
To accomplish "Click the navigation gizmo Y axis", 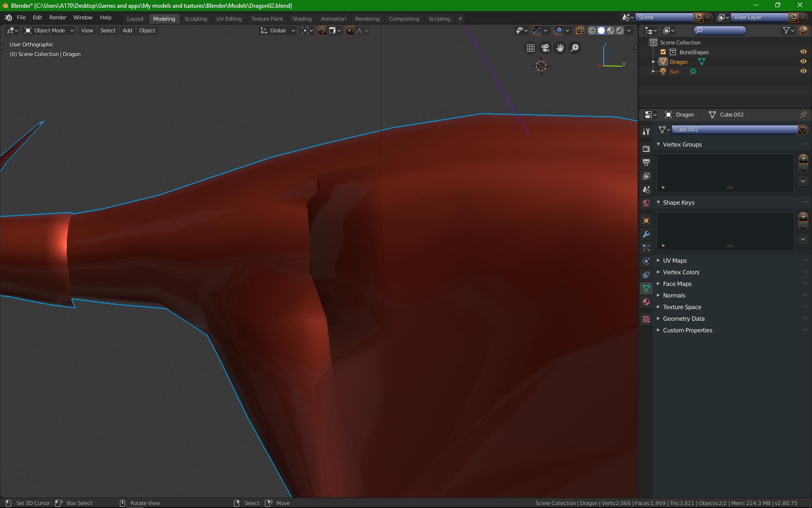I will coord(624,64).
